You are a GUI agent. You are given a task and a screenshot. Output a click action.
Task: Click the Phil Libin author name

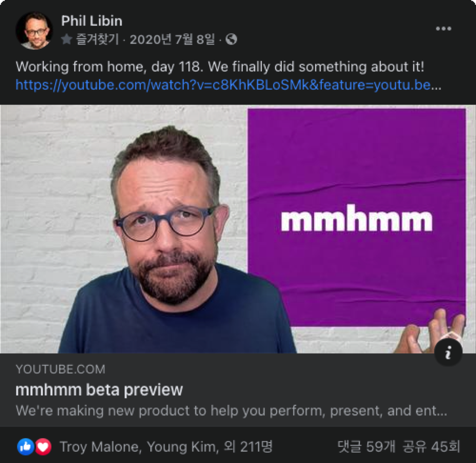pos(92,21)
